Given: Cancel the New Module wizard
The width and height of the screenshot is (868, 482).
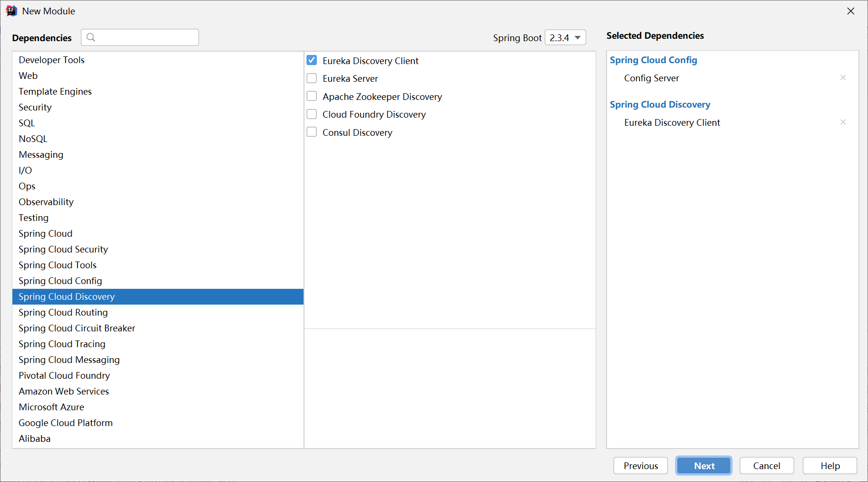Looking at the screenshot, I should pyautogui.click(x=767, y=466).
